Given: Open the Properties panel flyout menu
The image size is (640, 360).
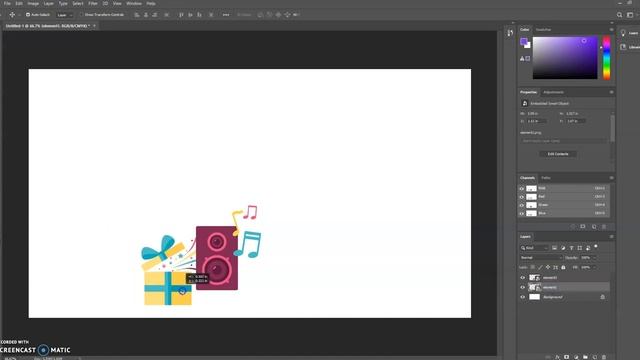Looking at the screenshot, I should pos(611,92).
